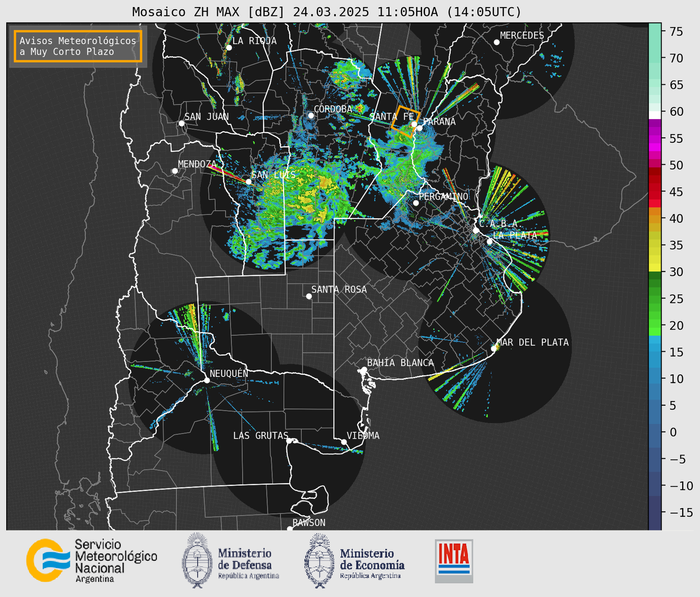Click the 60 dBZ white band on colorbar
Viewport: 700px width, 597px height.
tap(655, 115)
